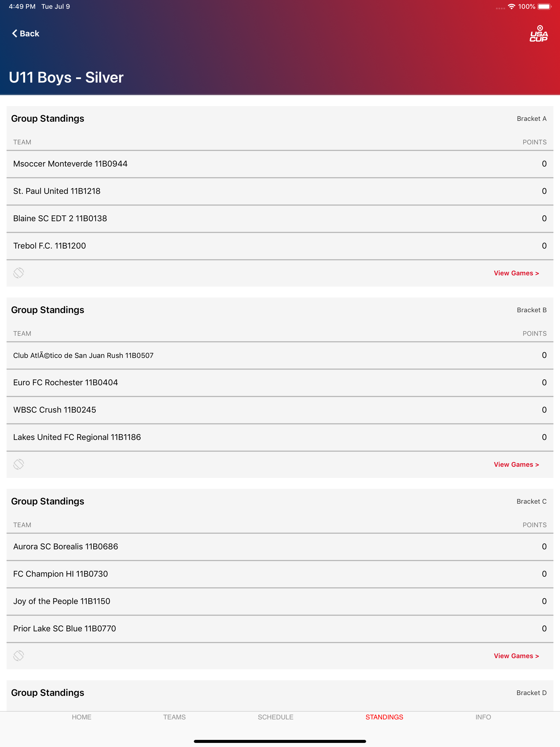Select Msoccer Monteverde 11B0944 team row
Image resolution: width=560 pixels, height=747 pixels.
click(x=280, y=164)
